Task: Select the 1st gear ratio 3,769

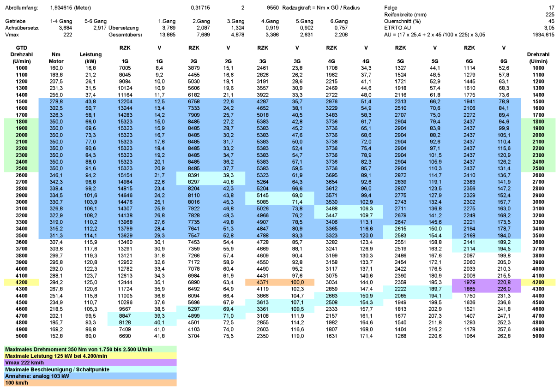Action: click(x=169, y=28)
